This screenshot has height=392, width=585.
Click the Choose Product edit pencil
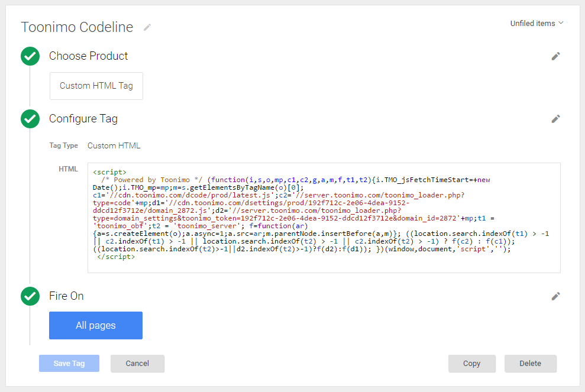click(555, 56)
